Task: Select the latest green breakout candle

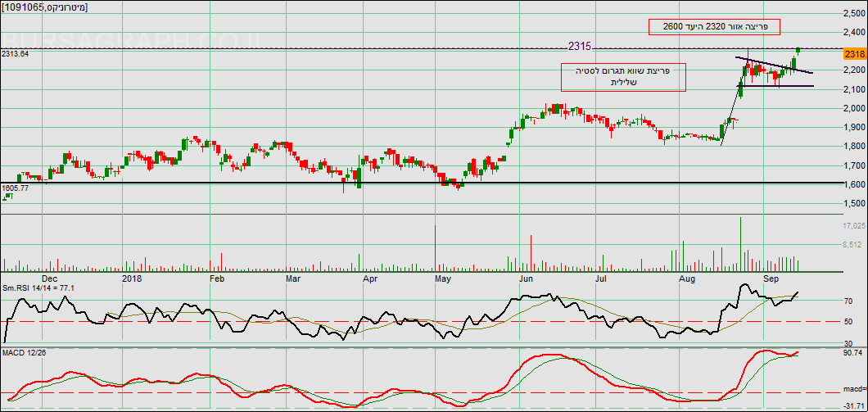Action: coord(798,50)
